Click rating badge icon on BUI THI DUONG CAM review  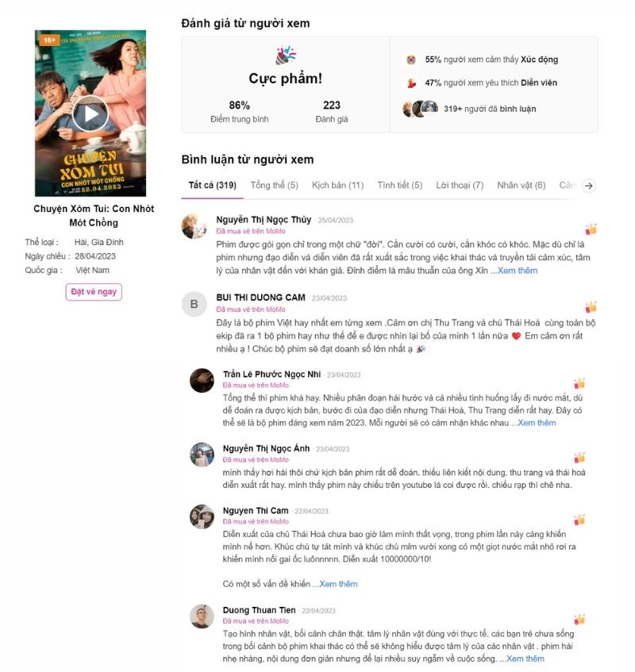(x=591, y=307)
